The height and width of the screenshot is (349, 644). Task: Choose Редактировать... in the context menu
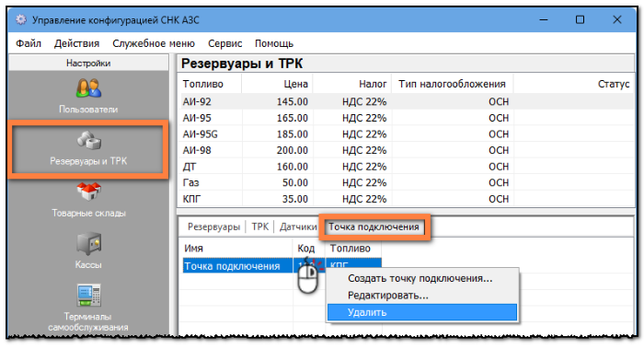[422, 296]
